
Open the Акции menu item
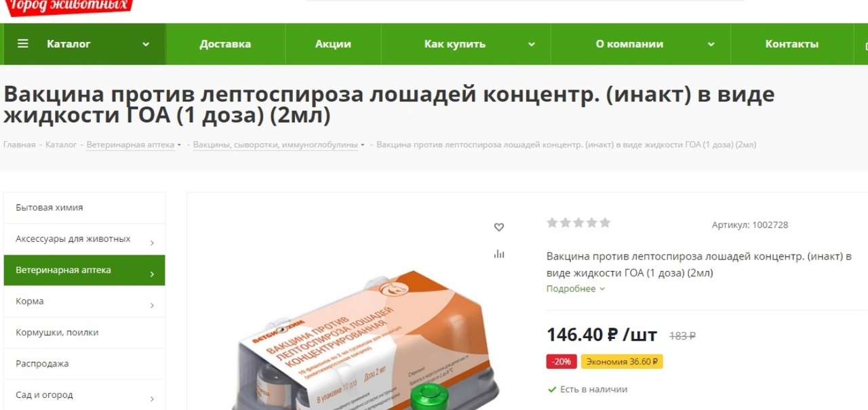pyautogui.click(x=333, y=44)
